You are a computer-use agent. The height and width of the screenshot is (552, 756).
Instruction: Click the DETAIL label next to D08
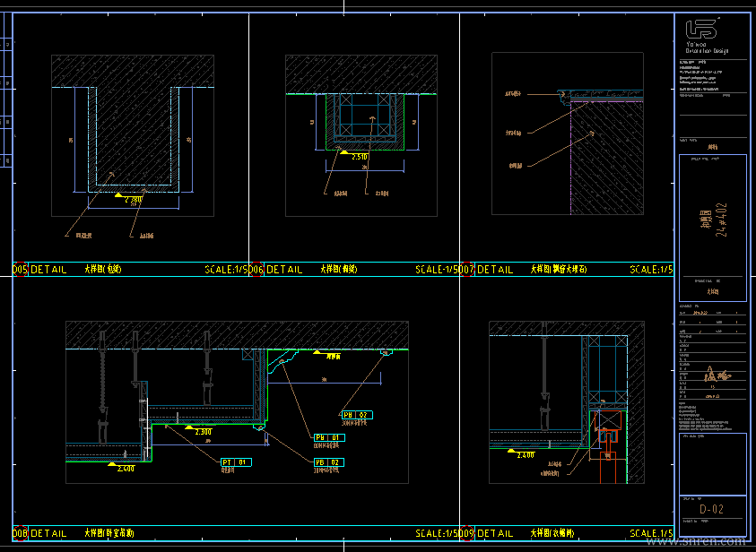click(48, 534)
